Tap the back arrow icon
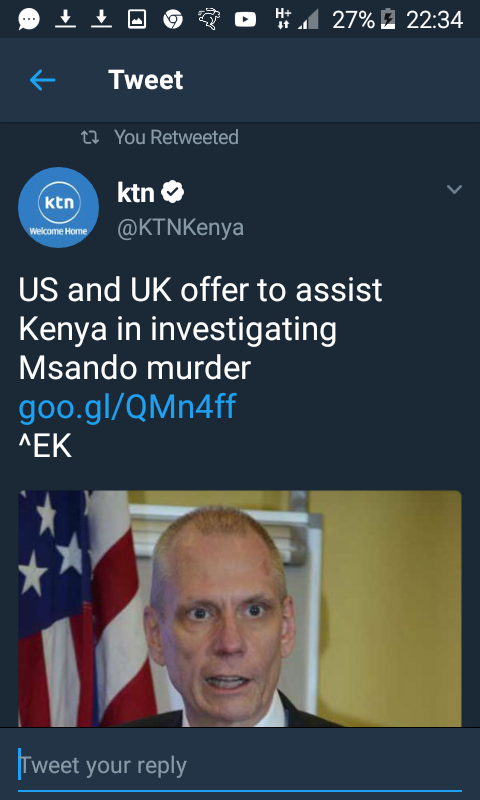 click(x=42, y=80)
